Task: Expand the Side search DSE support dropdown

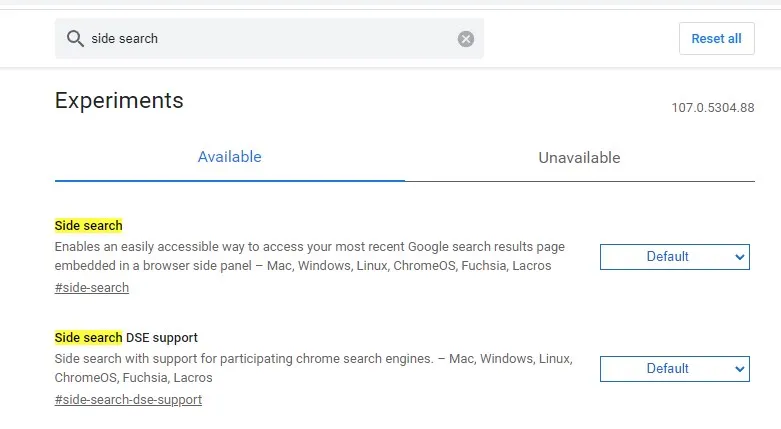Action: pos(667,369)
